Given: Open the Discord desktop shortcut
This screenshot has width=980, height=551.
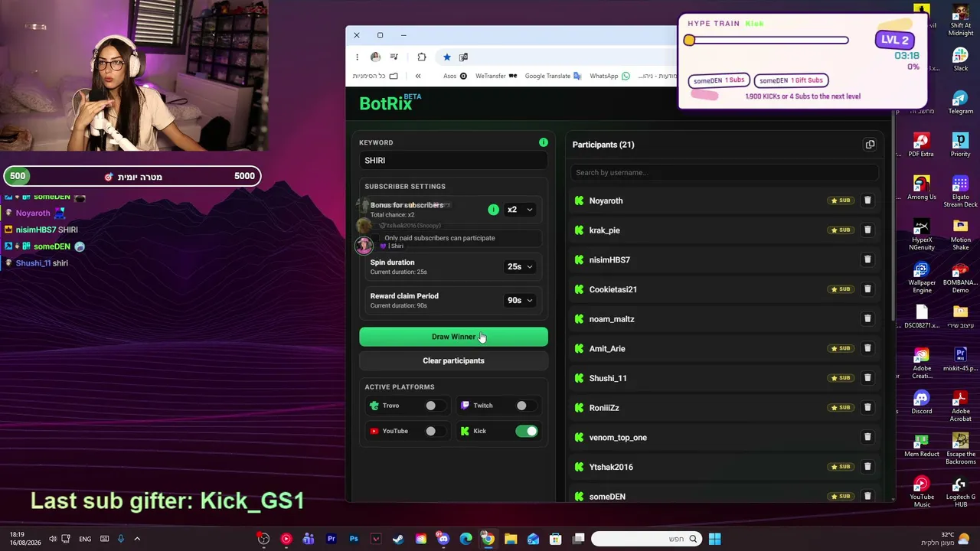Looking at the screenshot, I should tap(922, 402).
